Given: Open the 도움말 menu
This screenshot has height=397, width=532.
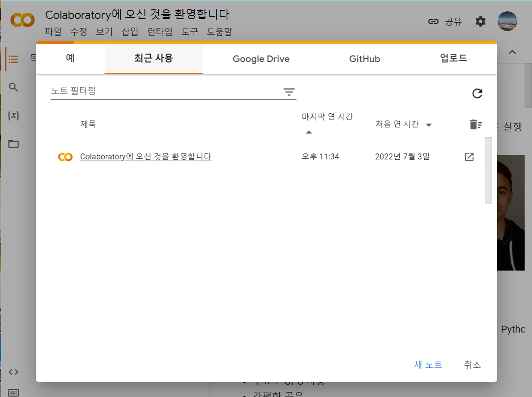Looking at the screenshot, I should click(219, 31).
